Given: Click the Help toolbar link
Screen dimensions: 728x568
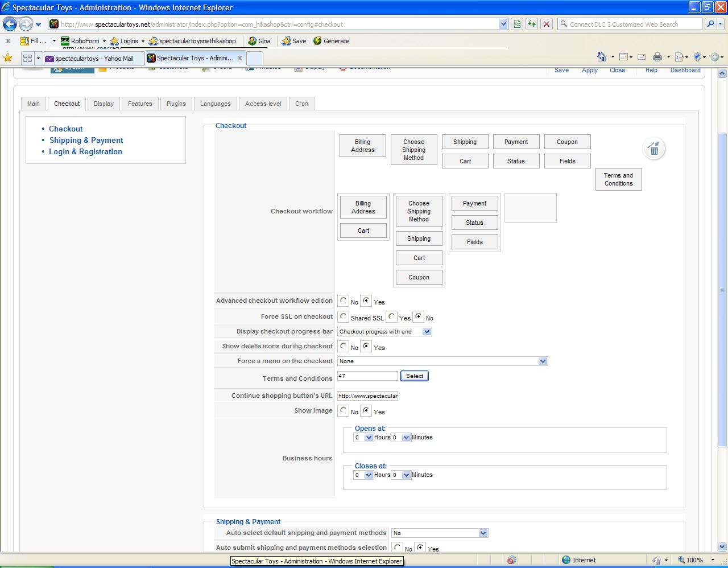Looking at the screenshot, I should click(651, 71).
